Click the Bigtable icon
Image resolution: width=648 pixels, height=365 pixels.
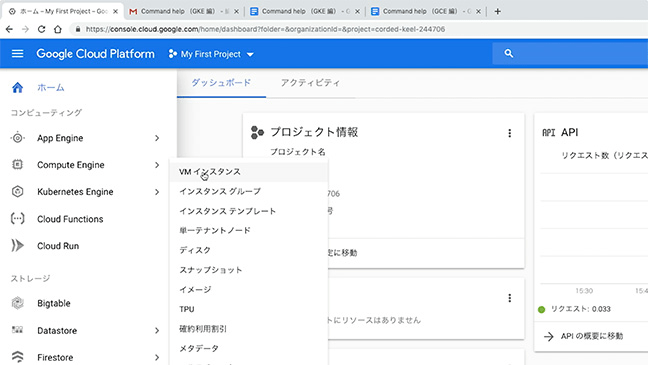(x=17, y=303)
